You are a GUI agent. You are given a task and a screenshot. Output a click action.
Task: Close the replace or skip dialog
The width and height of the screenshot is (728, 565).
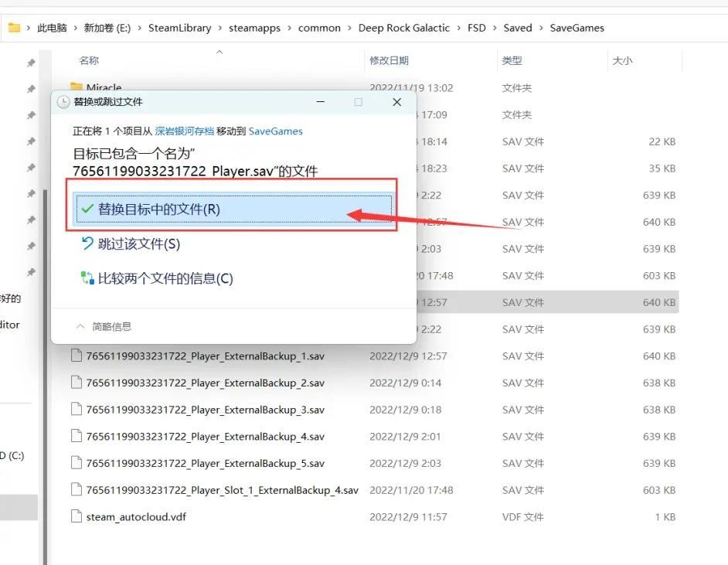pyautogui.click(x=396, y=102)
